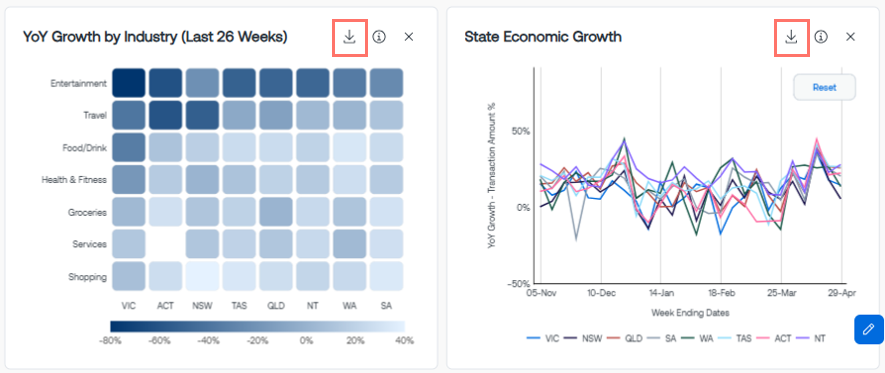This screenshot has width=885, height=373.
Task: Download the YoY Growth by Industry chart
Action: pos(350,37)
